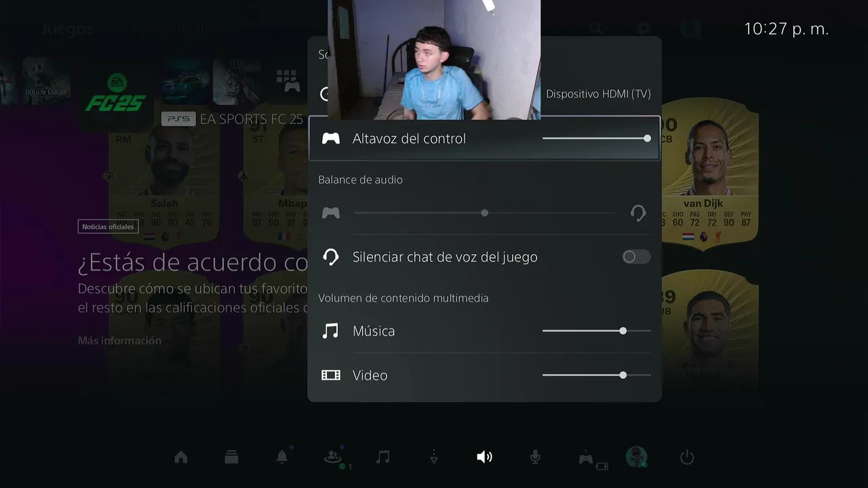The width and height of the screenshot is (868, 488).
Task: Select the Video row label
Action: (x=370, y=375)
